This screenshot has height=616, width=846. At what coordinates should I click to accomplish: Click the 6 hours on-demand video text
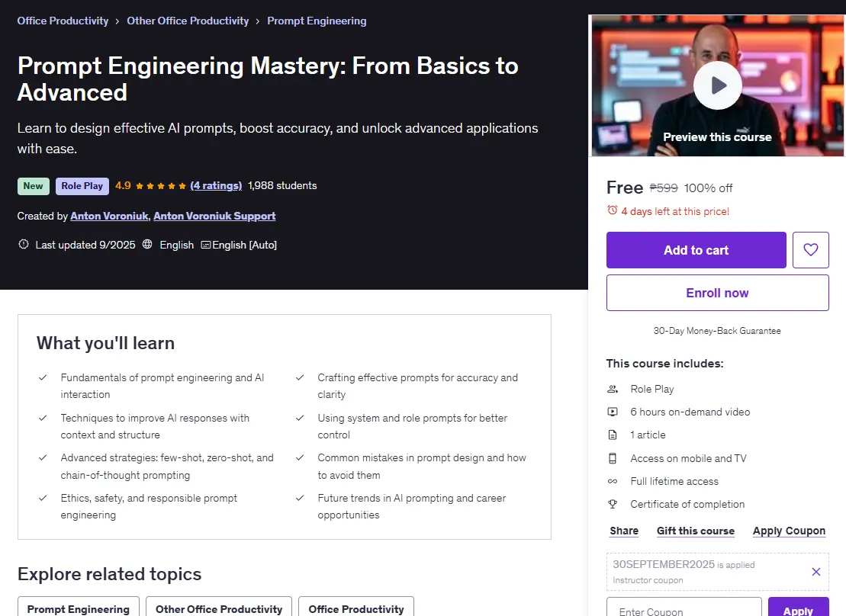(690, 412)
